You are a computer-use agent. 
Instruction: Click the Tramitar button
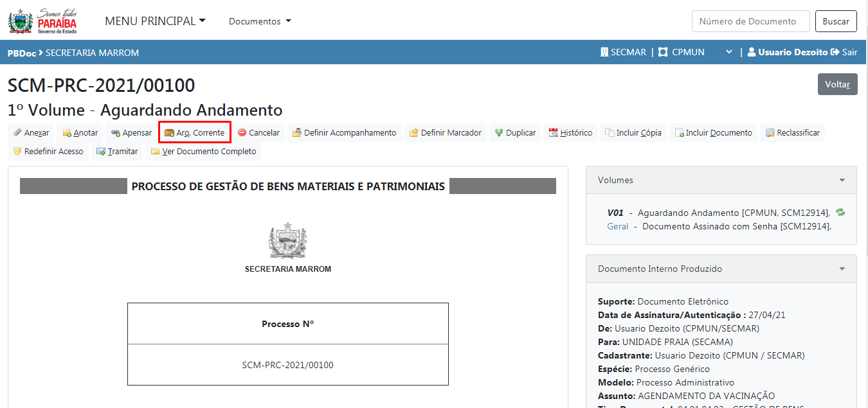click(x=117, y=152)
